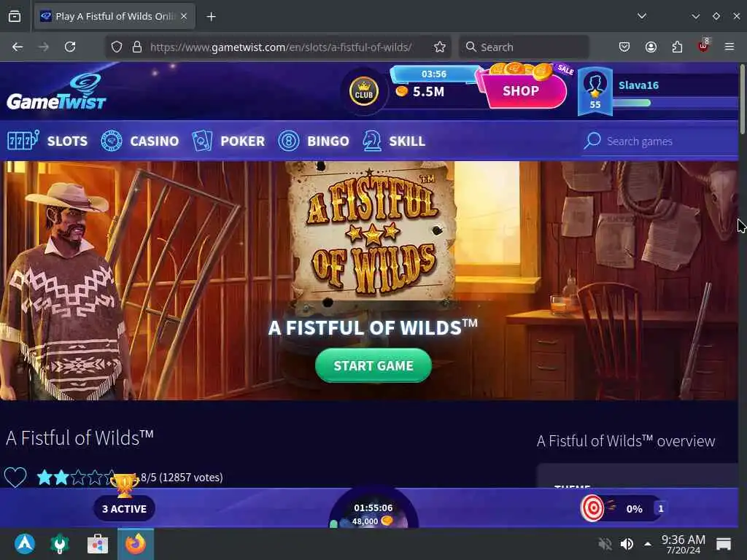Open the Firefox tab list button
Screen dimensions: 747x560
(15, 17)
